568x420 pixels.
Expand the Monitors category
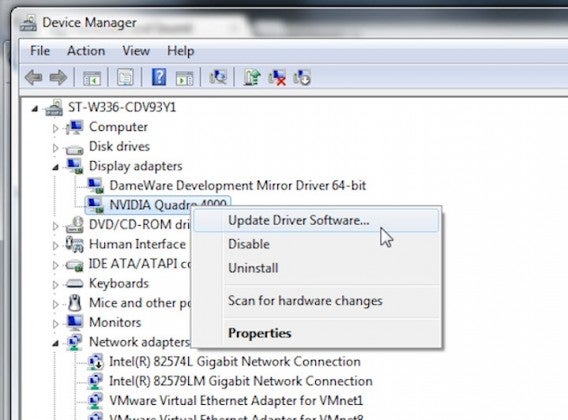click(x=55, y=324)
